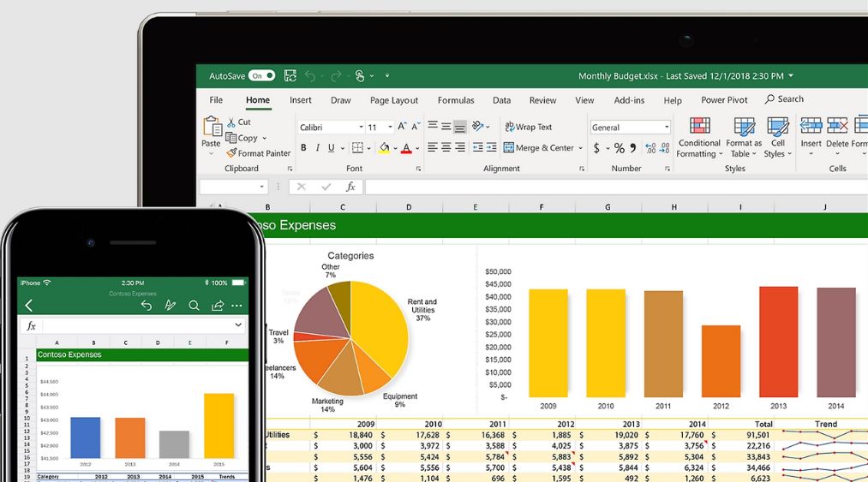The height and width of the screenshot is (482, 868).
Task: Click Decrease Decimal icon
Action: pos(664,148)
